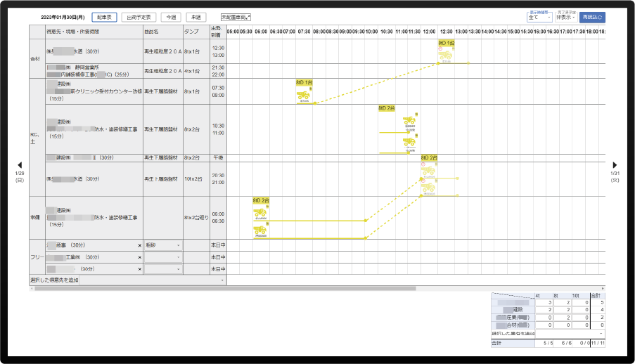The width and height of the screenshot is (635, 364).
Task: Delete third フリー row using X icon
Action: point(139,269)
